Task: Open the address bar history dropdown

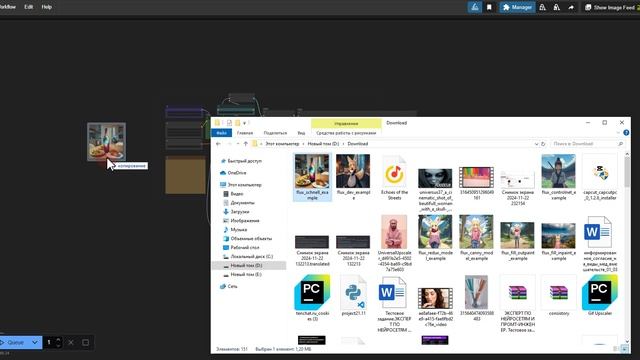Action: coord(536,144)
